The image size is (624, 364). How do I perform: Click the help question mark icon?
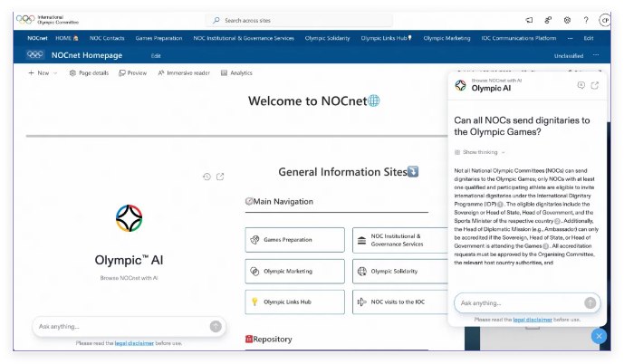tap(586, 19)
